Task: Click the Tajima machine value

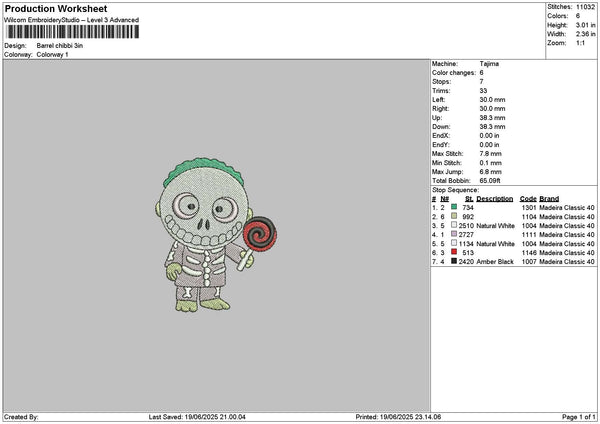Action: [490, 64]
